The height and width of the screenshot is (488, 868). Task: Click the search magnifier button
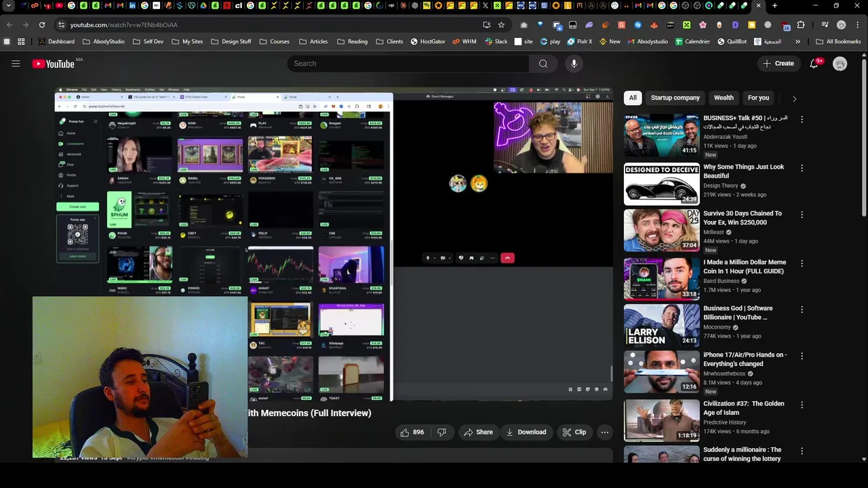pyautogui.click(x=543, y=64)
